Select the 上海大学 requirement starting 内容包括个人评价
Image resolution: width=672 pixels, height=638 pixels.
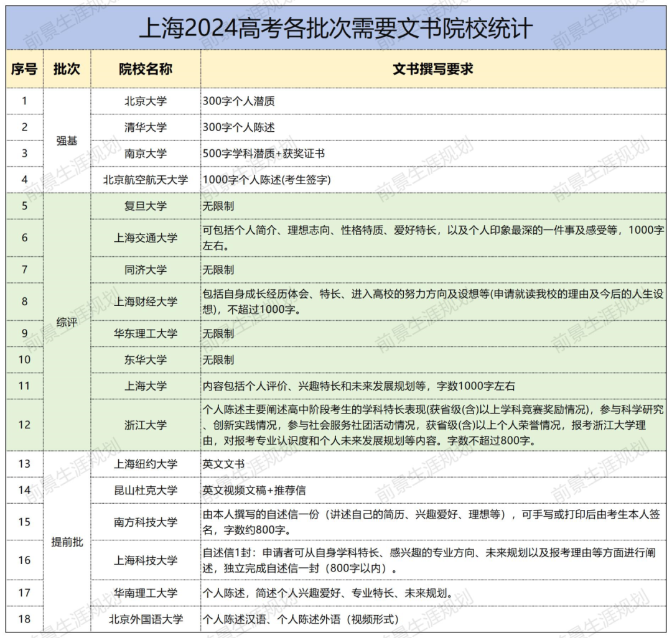[359, 386]
